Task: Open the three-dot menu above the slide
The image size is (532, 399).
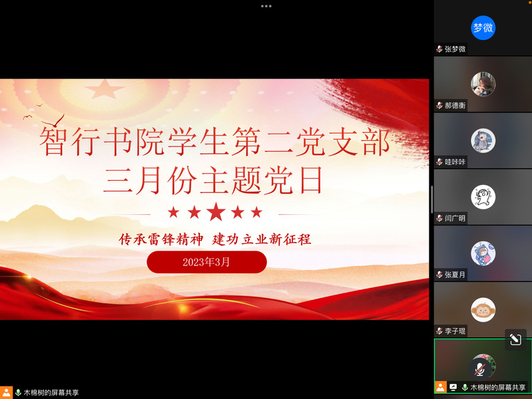Action: (266, 6)
